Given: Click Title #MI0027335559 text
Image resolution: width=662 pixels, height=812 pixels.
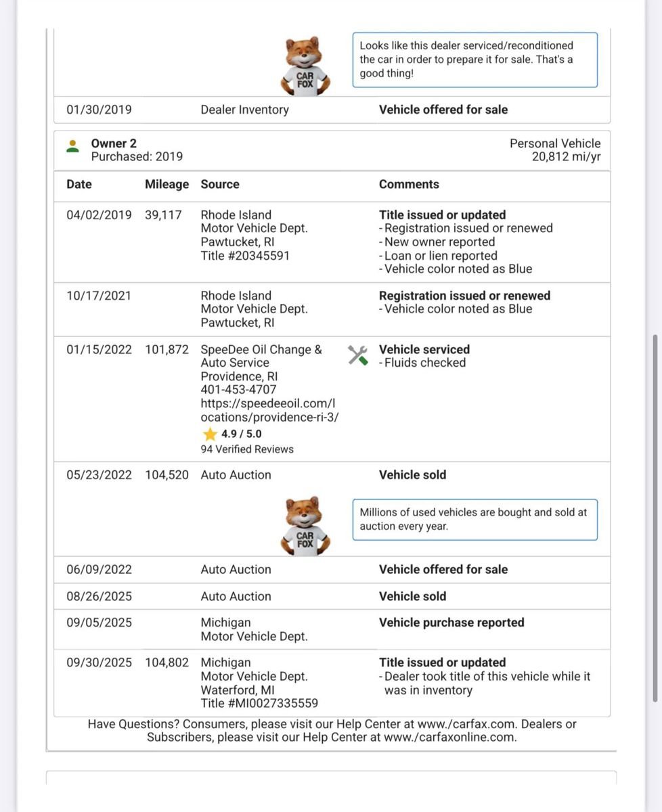Looking at the screenshot, I should click(259, 704).
